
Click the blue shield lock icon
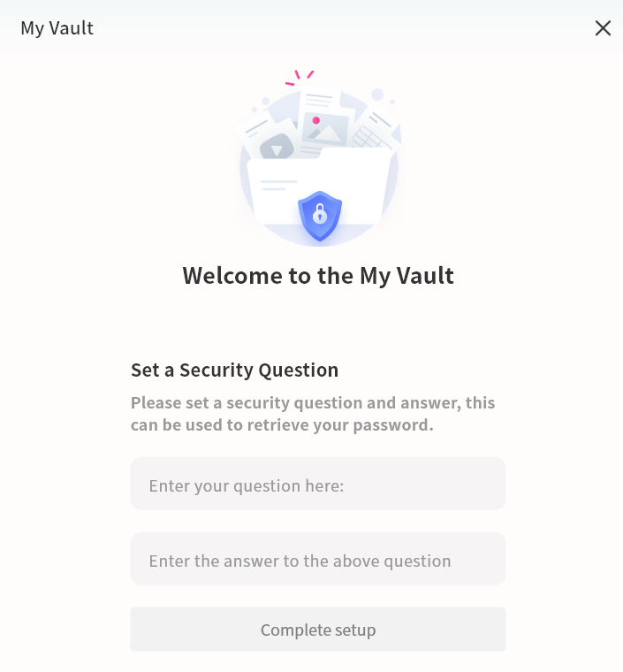pos(319,215)
